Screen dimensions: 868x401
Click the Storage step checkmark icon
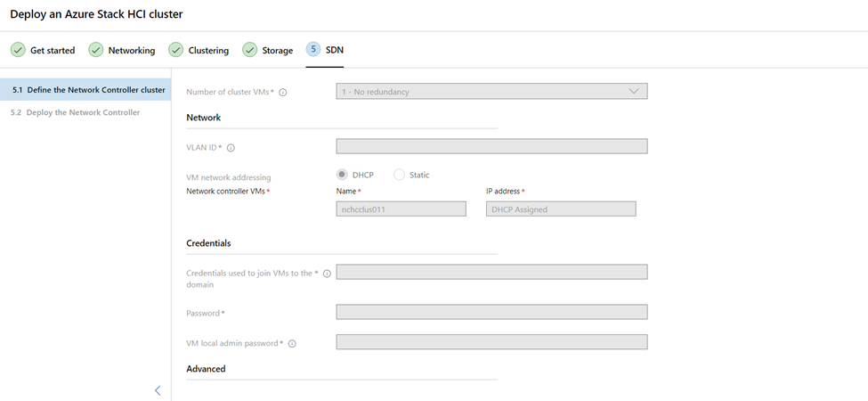coord(249,50)
